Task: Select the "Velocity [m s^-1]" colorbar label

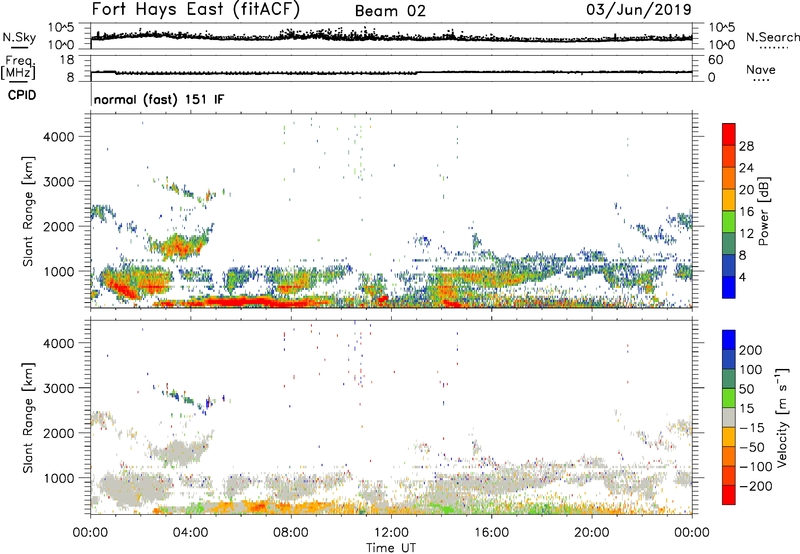Action: [x=783, y=417]
